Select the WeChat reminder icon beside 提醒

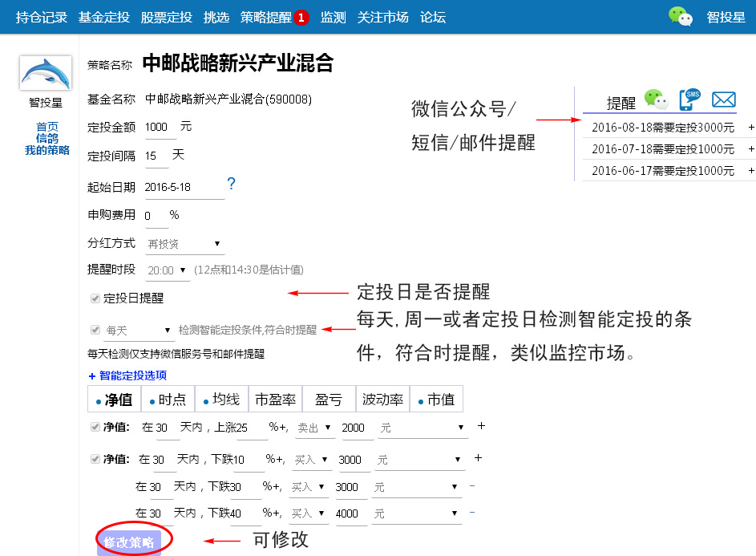pos(657,99)
